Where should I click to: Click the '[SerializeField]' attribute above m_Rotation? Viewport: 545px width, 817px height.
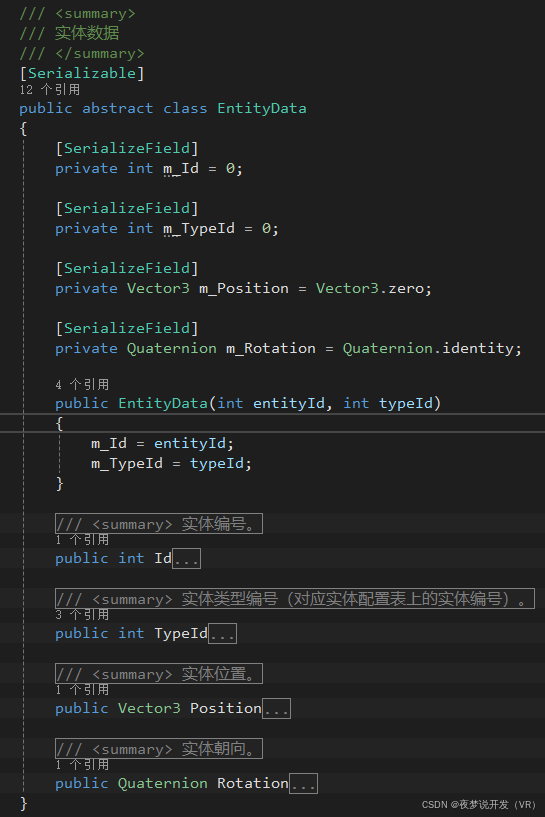pos(127,328)
